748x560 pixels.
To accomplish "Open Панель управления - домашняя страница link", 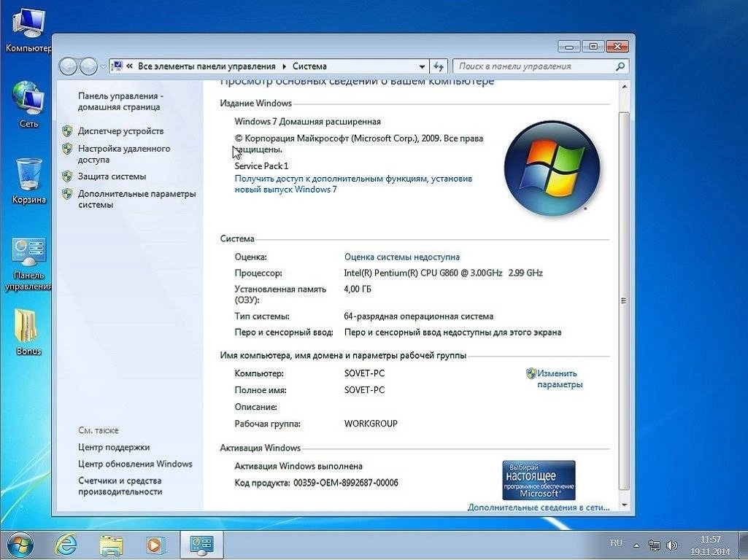I will click(x=120, y=101).
